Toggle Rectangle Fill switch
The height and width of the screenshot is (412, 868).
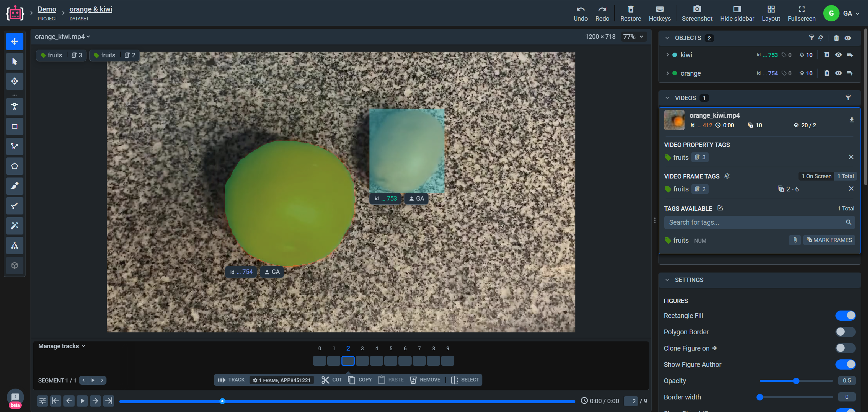point(845,316)
